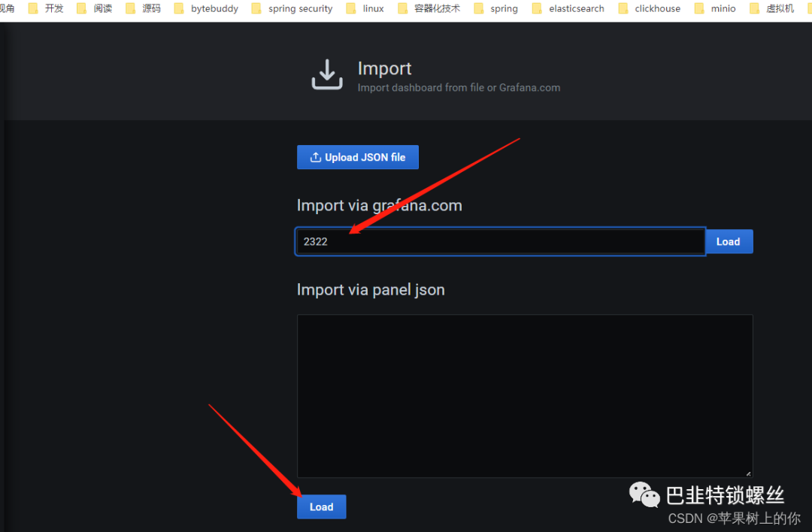
Task: Click the panel json textarea resize handle
Action: click(748, 473)
